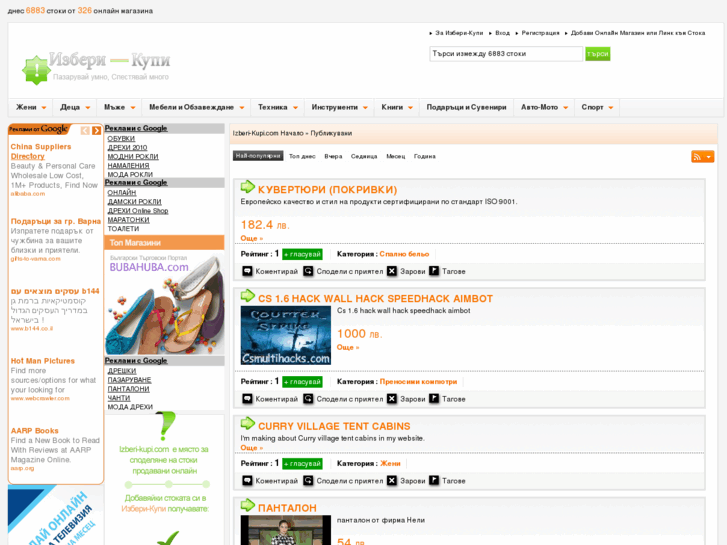727x545 pixels.
Task: Vote with гласувай button on CS 1.6 HACK
Action: click(x=302, y=382)
